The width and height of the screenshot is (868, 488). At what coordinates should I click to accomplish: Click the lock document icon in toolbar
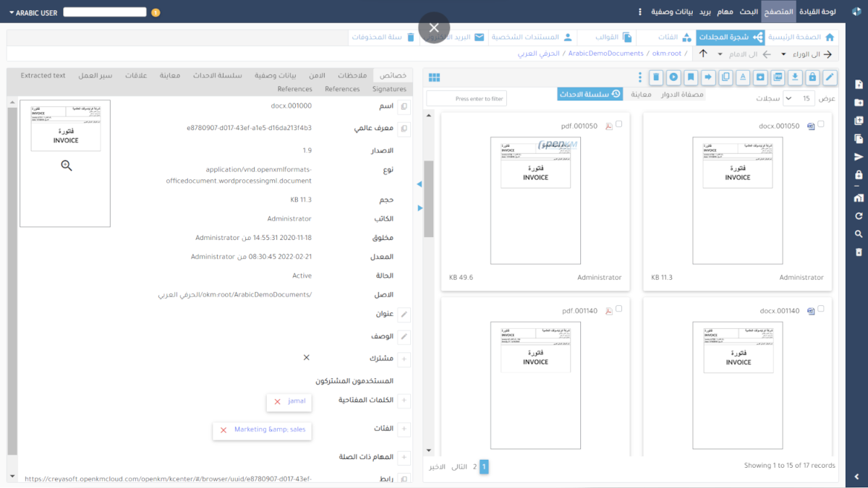pos(812,77)
